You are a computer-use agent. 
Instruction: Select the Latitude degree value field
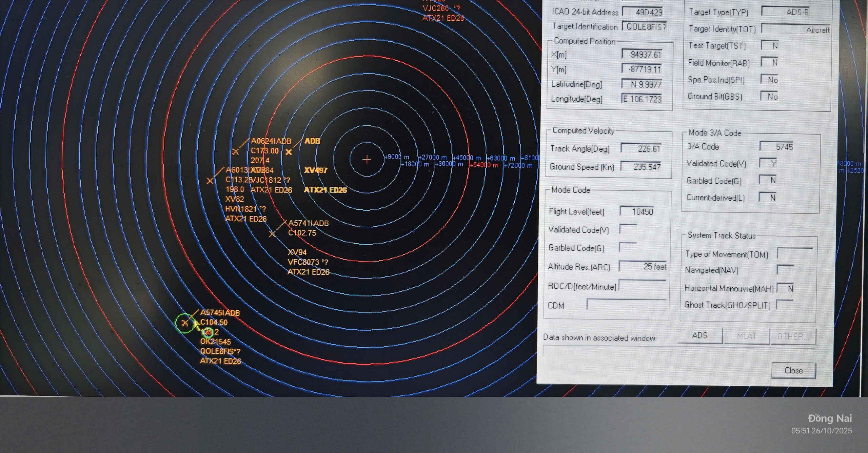[642, 84]
